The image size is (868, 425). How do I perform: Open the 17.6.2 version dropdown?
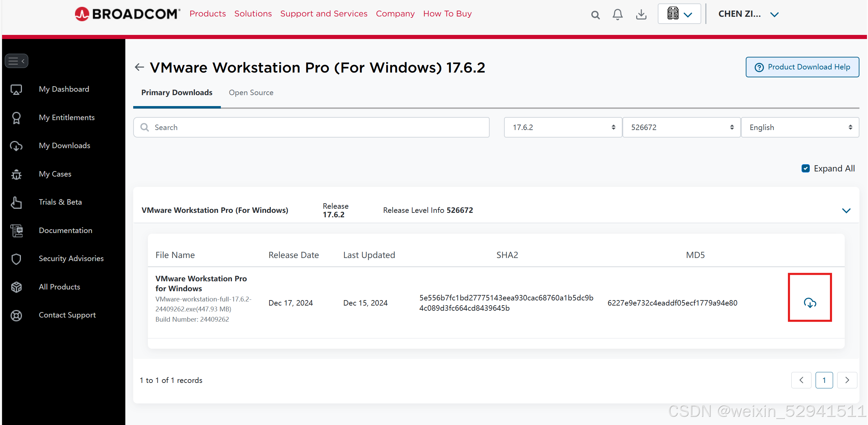(x=563, y=127)
